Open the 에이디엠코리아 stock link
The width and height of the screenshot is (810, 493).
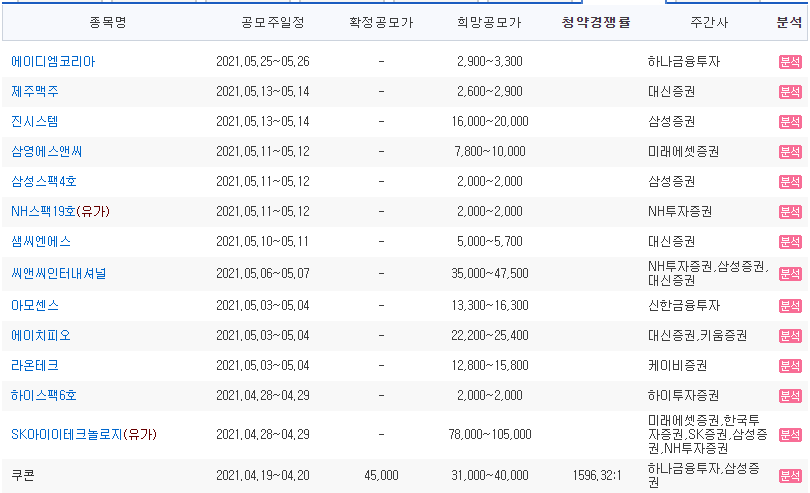[x=53, y=61]
